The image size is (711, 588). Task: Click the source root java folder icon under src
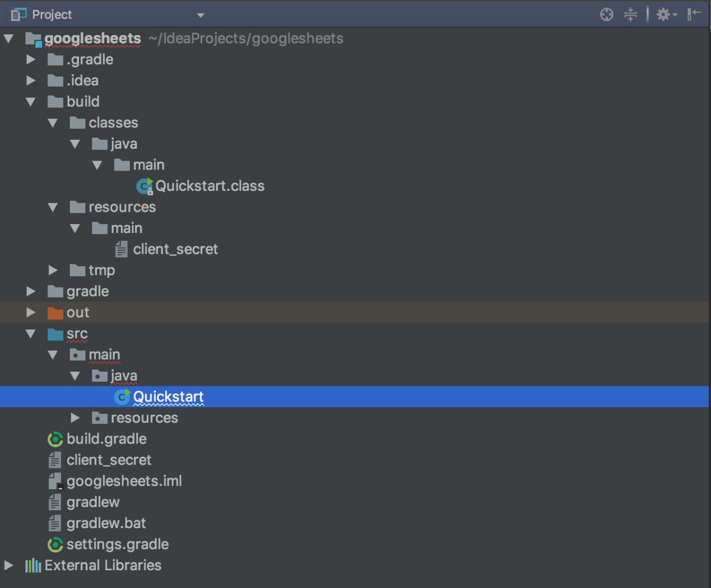(x=100, y=376)
